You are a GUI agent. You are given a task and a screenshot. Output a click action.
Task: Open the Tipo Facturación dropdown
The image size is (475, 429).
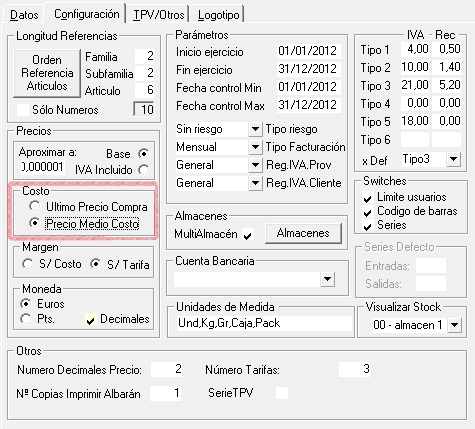pos(255,147)
